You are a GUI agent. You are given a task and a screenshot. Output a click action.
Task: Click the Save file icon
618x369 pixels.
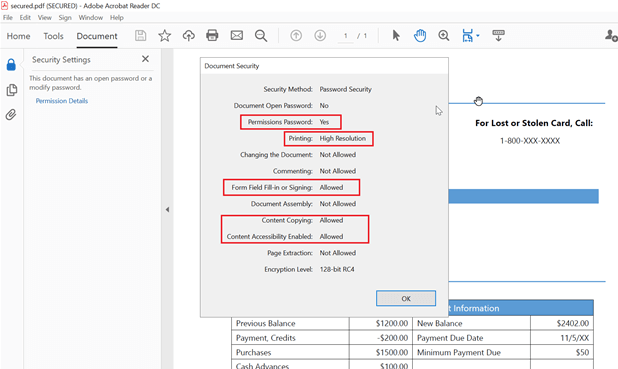point(141,36)
